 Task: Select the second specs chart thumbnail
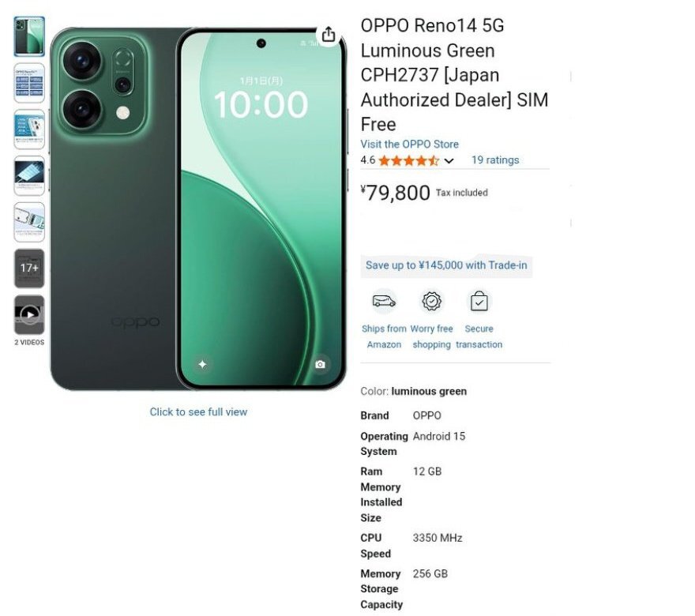click(x=29, y=83)
